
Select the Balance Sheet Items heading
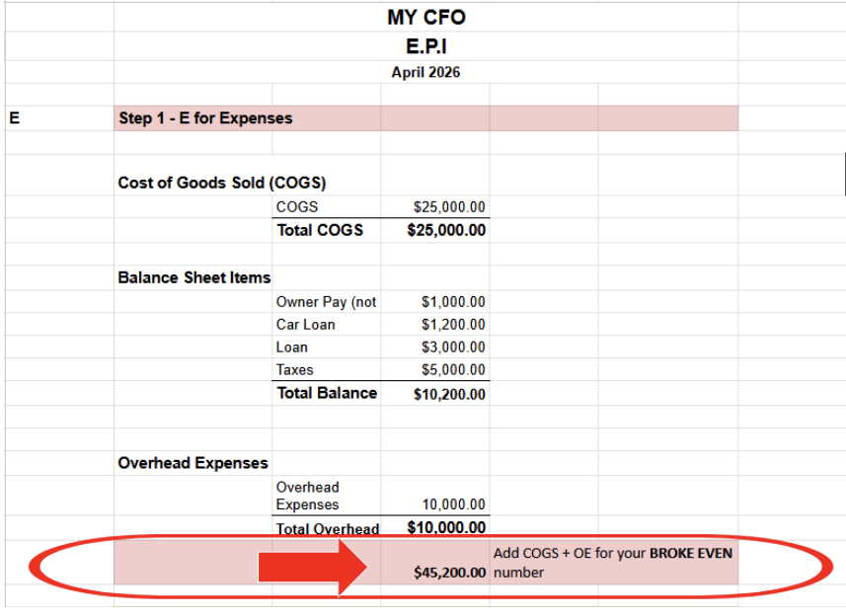coord(194,277)
